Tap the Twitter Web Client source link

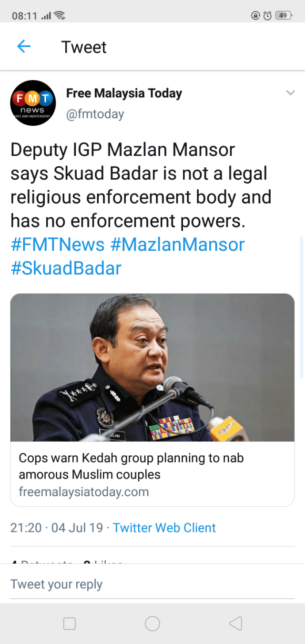point(164,528)
